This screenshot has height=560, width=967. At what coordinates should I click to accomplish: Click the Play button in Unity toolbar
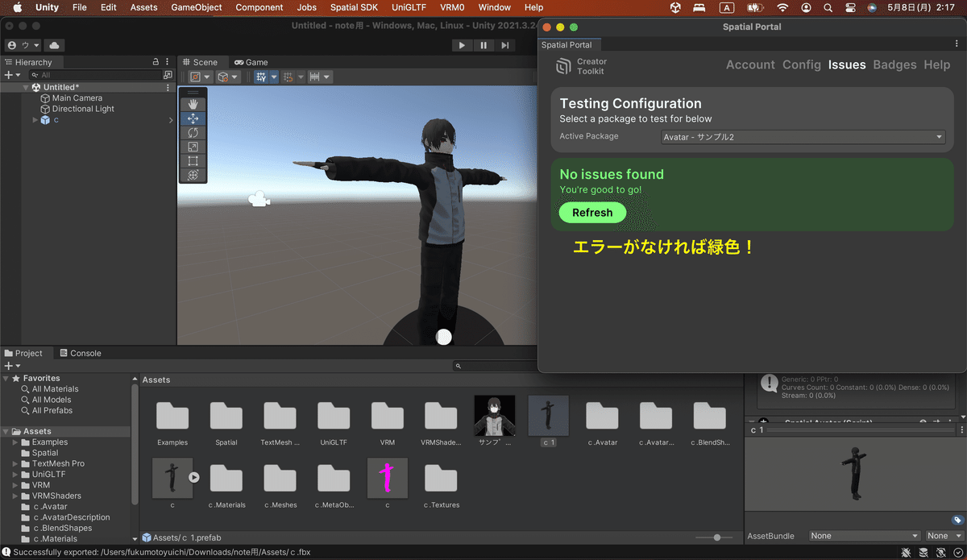462,45
